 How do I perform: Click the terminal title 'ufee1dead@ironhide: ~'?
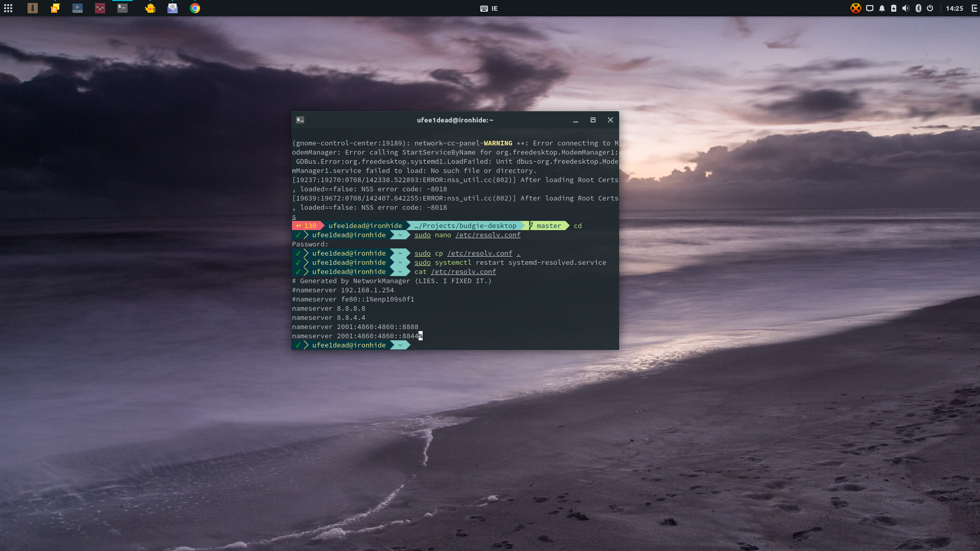coord(455,120)
